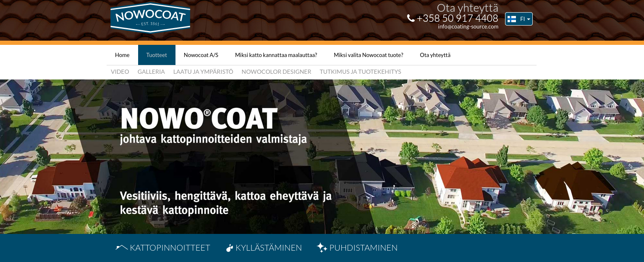
Task: Click the droplet icon beside Kyllästäminen
Action: tap(229, 248)
